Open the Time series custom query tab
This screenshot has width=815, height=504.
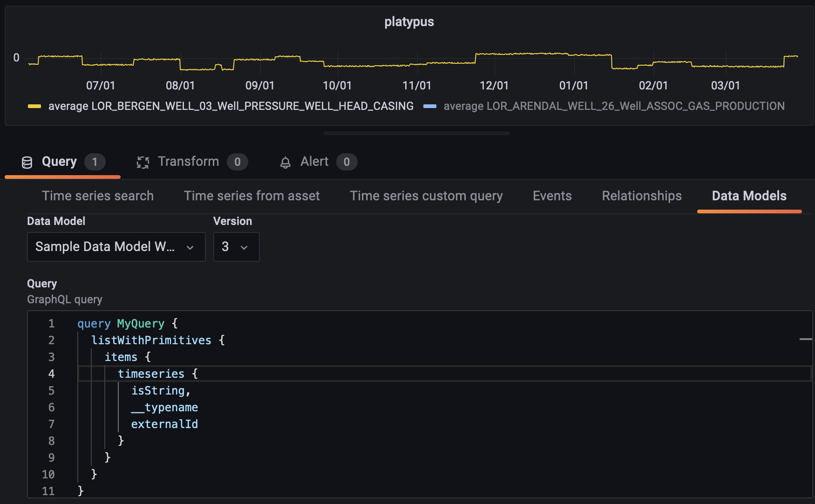[x=426, y=196]
